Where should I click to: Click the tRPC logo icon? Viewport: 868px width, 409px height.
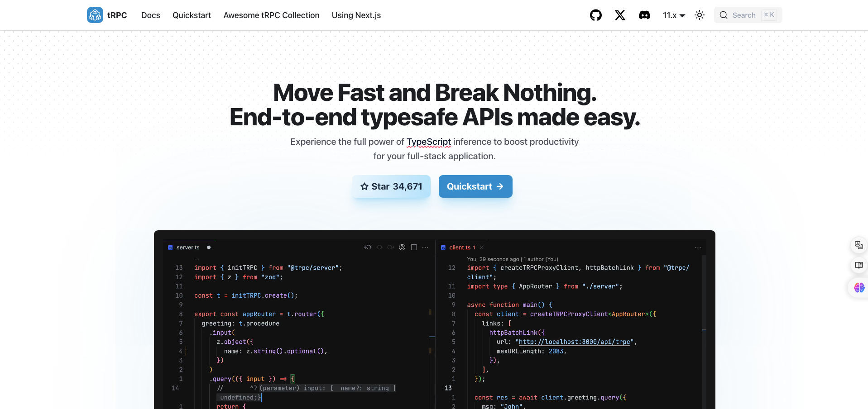[x=95, y=15]
